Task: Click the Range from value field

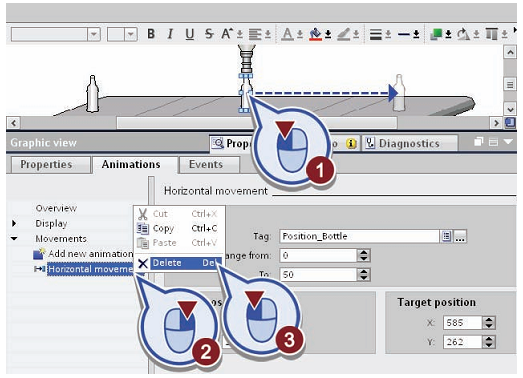Action: [318, 256]
